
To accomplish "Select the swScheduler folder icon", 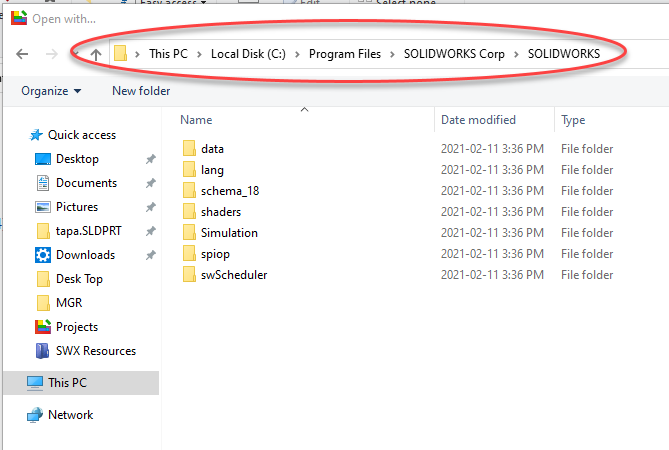I will coord(189,275).
